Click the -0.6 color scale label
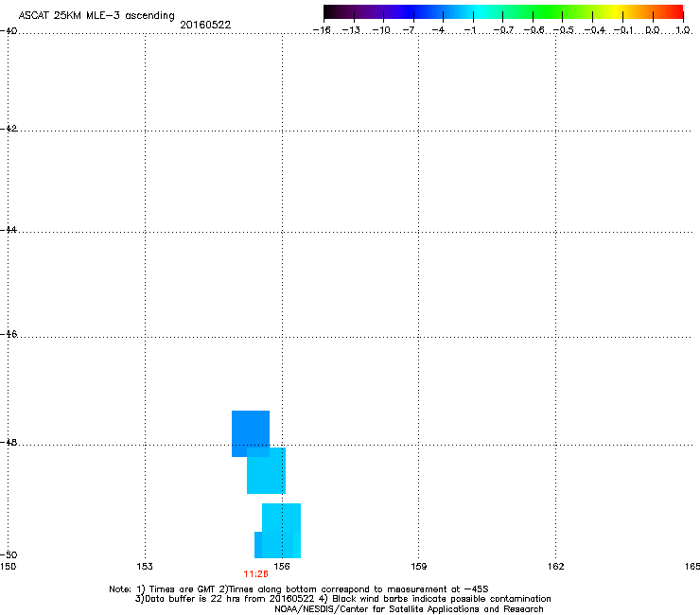This screenshot has height=615, width=700. point(534,30)
